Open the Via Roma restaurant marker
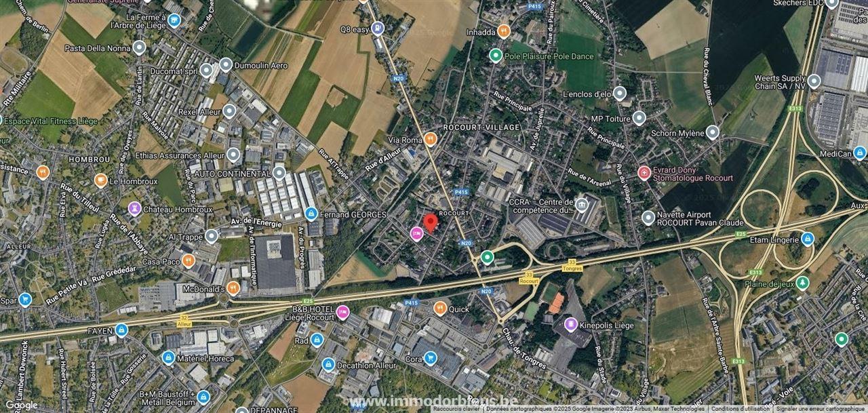 click(430, 140)
